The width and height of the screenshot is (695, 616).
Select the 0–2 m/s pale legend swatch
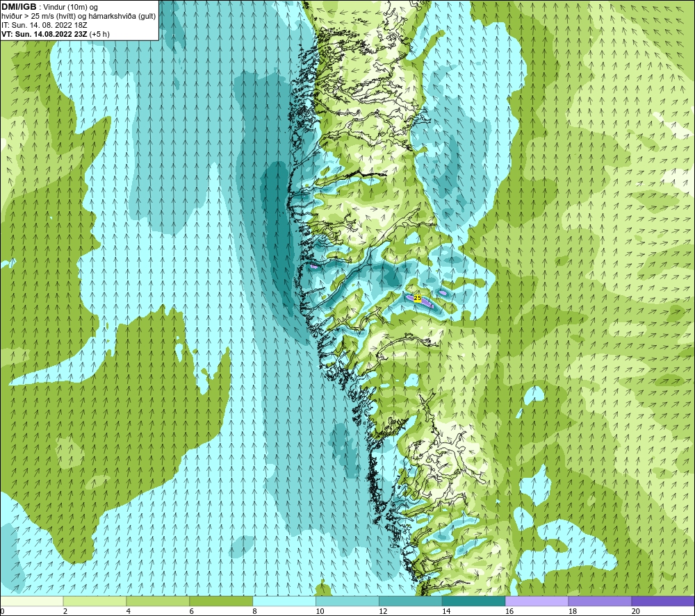coord(31,601)
